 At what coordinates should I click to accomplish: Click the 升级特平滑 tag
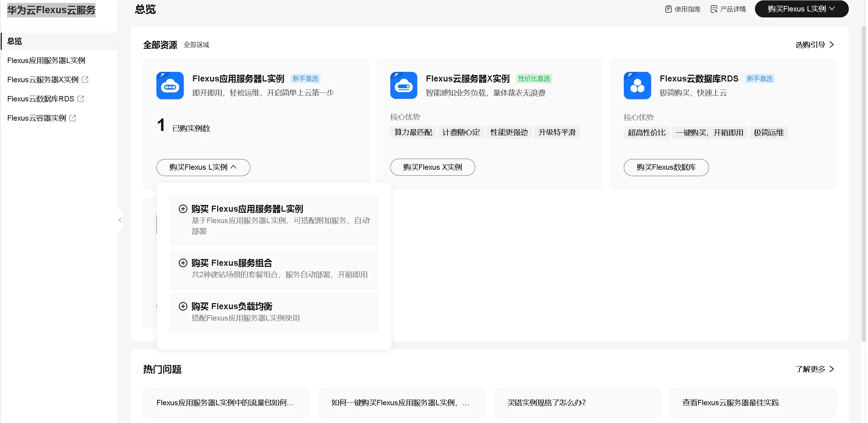coord(557,132)
